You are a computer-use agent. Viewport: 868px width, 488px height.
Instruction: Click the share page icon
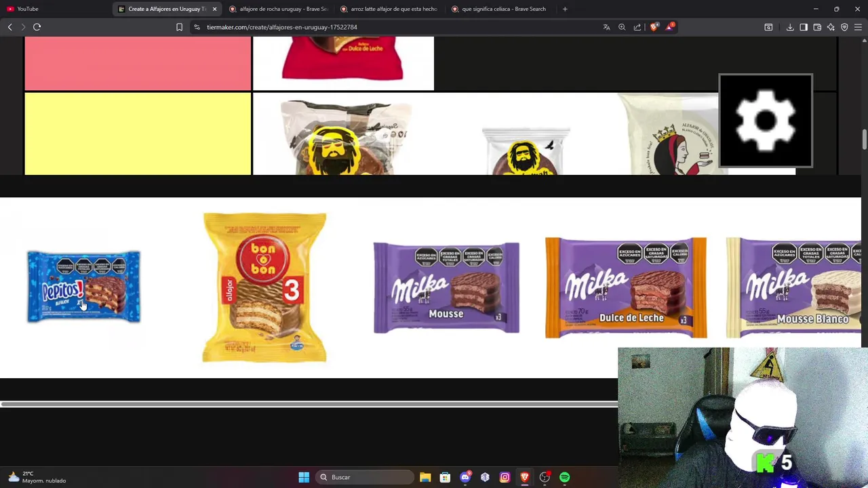coord(637,27)
